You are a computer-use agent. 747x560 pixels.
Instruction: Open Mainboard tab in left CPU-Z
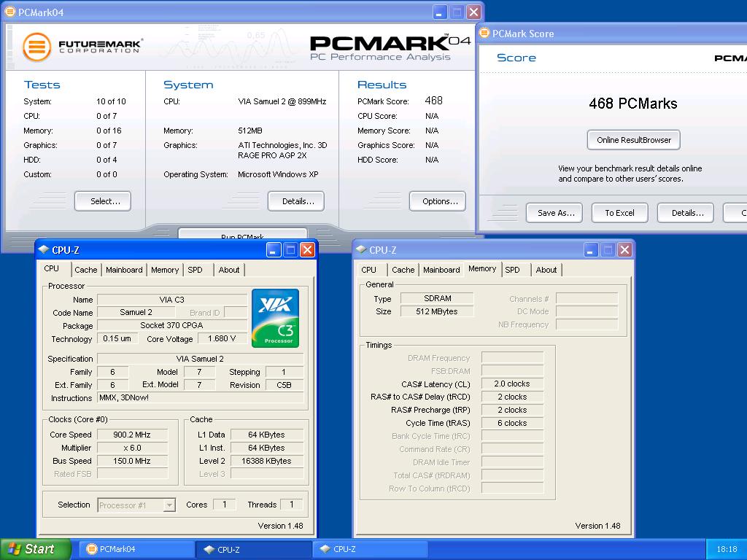[x=124, y=270]
